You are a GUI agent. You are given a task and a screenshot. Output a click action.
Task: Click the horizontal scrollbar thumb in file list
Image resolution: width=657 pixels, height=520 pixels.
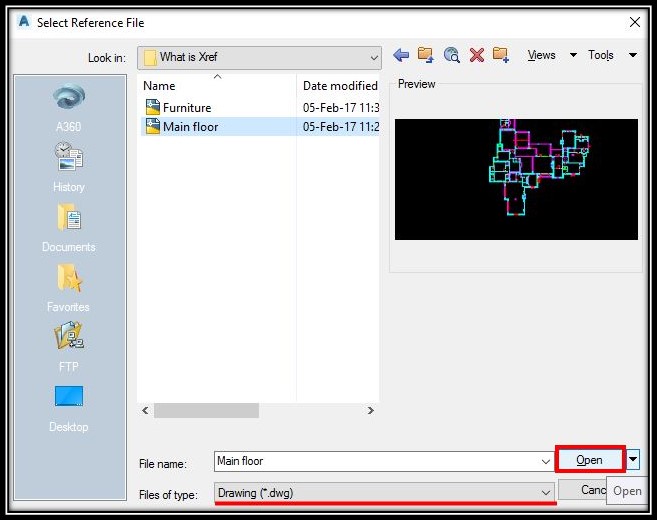click(x=206, y=410)
